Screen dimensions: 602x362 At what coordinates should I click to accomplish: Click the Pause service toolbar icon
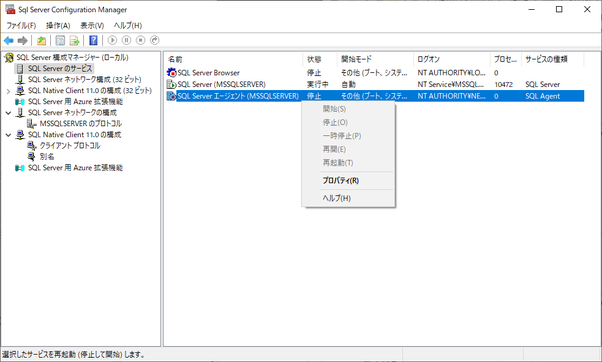tap(126, 40)
